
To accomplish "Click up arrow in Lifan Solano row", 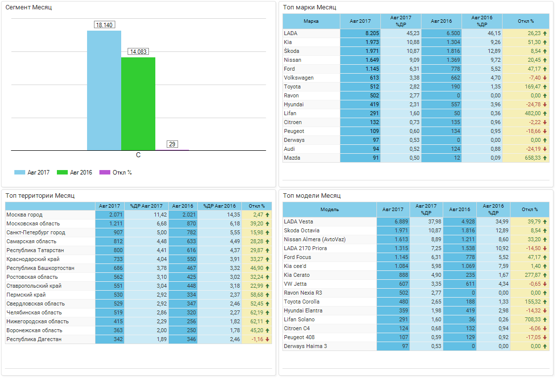I will (545, 319).
